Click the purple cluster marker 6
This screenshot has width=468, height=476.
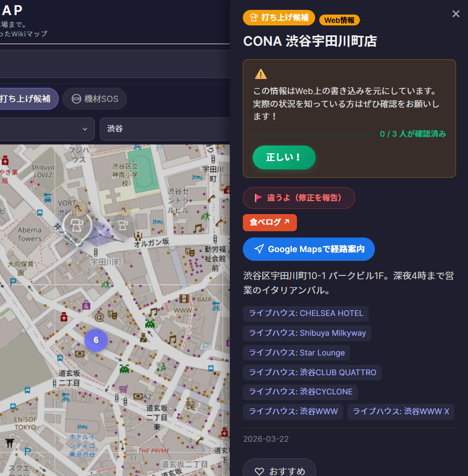tap(96, 340)
